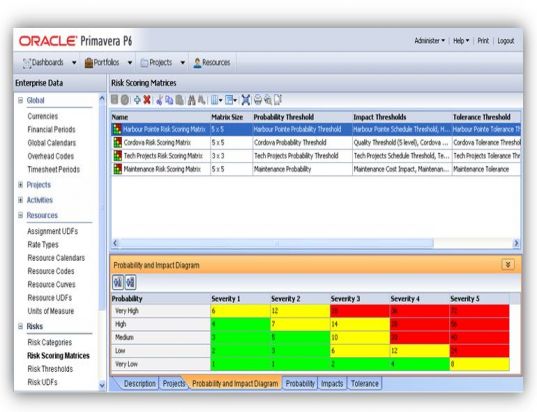Open the Administer dropdown menu
The height and width of the screenshot is (412, 537).
pyautogui.click(x=429, y=41)
